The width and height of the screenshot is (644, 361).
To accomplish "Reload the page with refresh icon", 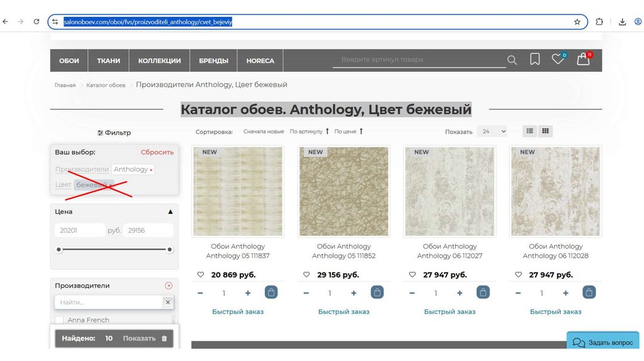I will [36, 22].
